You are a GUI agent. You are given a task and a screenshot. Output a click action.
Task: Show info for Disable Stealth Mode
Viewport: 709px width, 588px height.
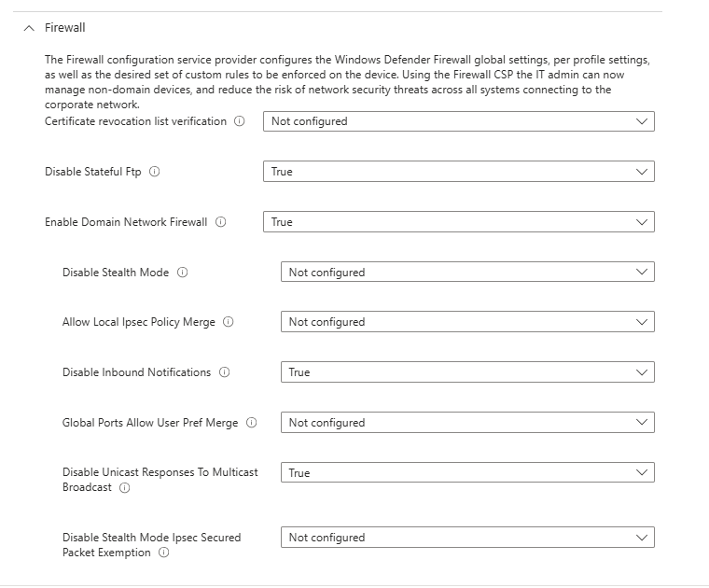[x=182, y=273]
